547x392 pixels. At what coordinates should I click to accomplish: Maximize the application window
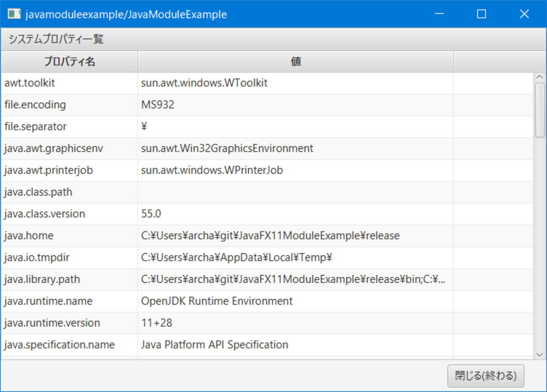(481, 14)
